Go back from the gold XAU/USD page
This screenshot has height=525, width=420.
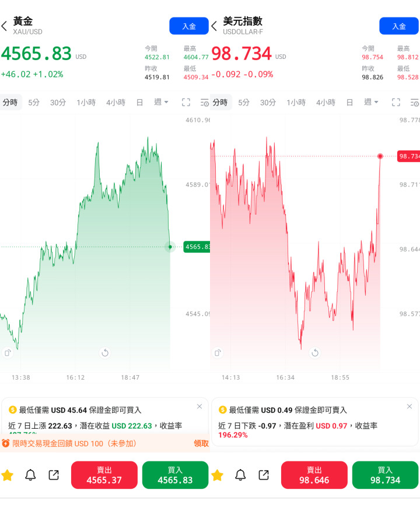[x=4, y=26]
